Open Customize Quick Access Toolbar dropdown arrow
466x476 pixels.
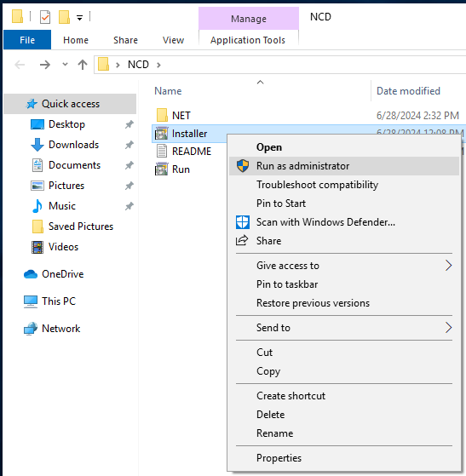coord(79,18)
